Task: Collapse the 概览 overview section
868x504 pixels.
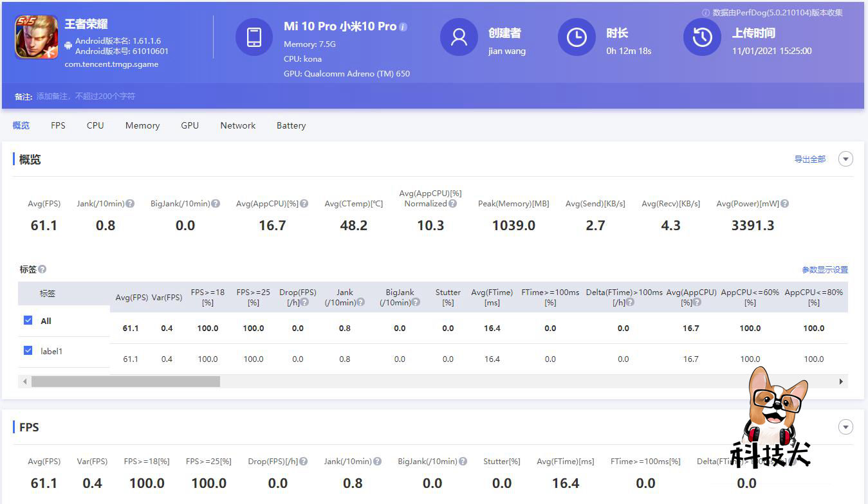Action: (x=845, y=158)
